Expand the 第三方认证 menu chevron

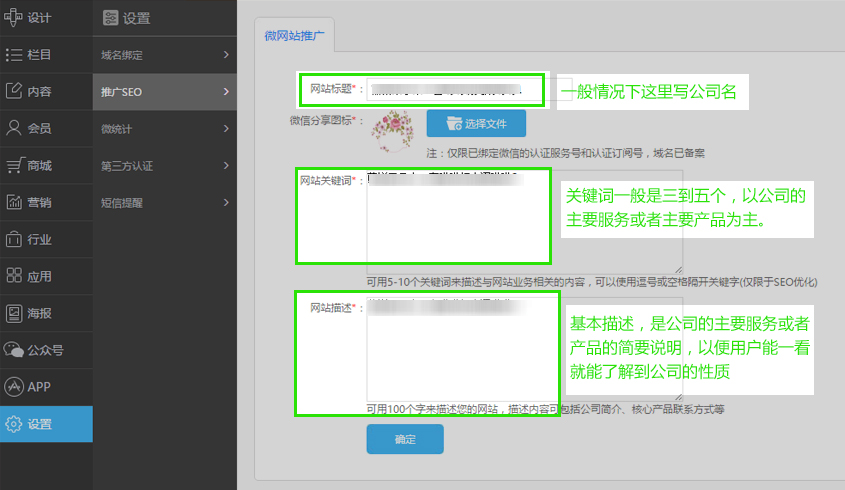[x=226, y=165]
